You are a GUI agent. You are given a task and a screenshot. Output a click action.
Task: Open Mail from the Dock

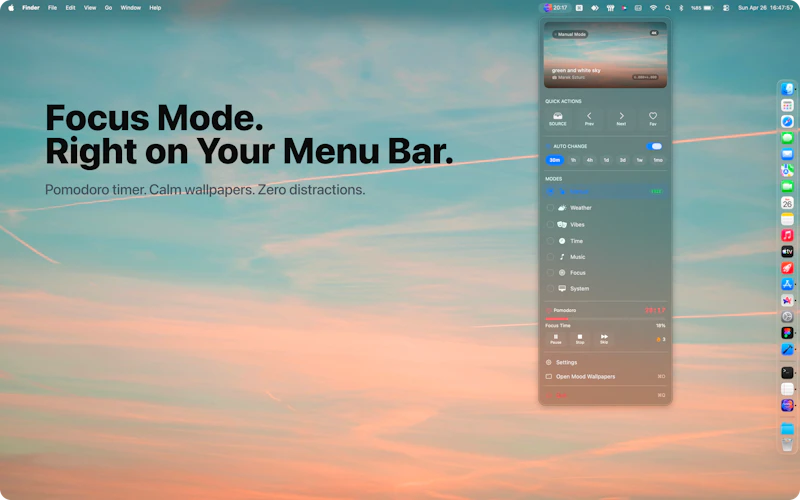click(x=787, y=154)
